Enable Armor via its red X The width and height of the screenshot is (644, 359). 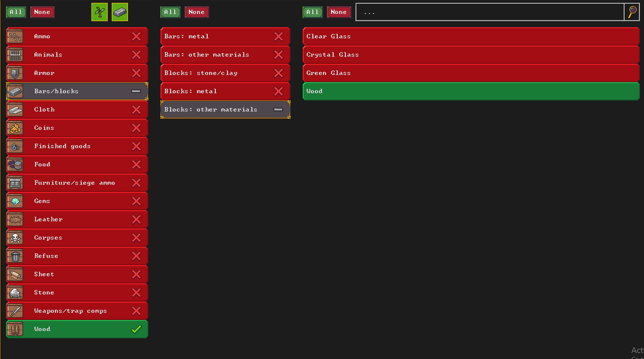pyautogui.click(x=137, y=73)
